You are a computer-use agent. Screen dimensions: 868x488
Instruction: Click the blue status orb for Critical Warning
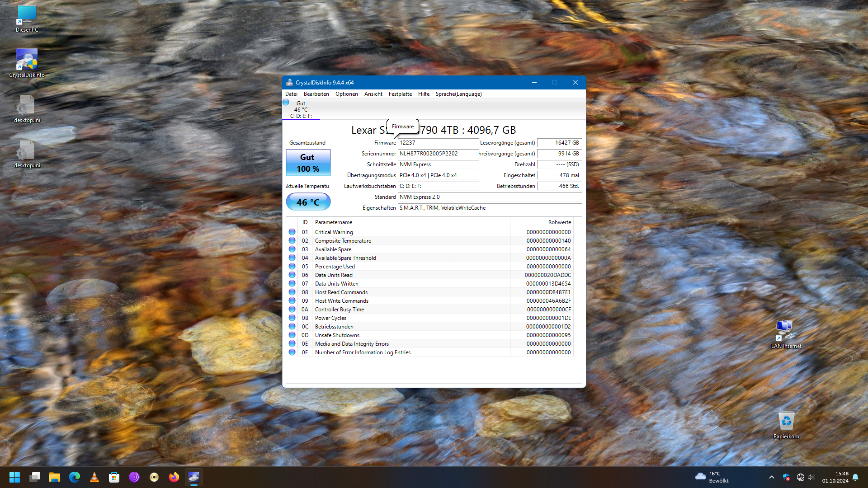(292, 232)
